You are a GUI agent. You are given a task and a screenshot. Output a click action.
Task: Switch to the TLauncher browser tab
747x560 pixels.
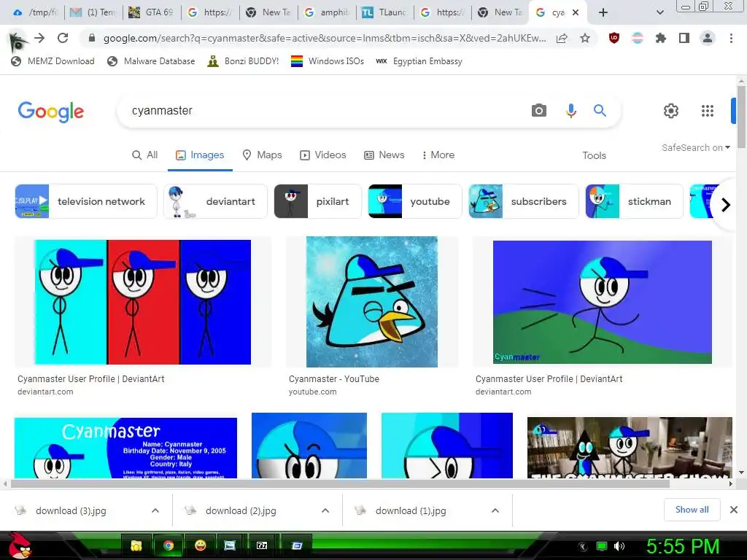384,12
